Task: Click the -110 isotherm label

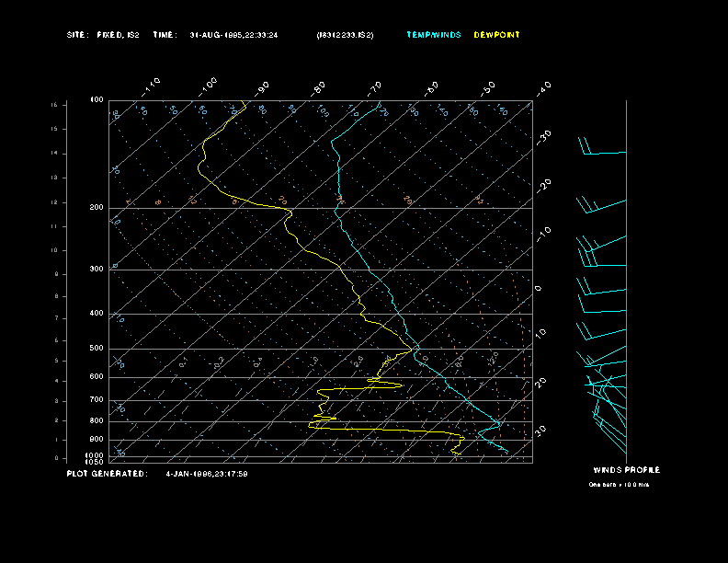Action: (151, 87)
